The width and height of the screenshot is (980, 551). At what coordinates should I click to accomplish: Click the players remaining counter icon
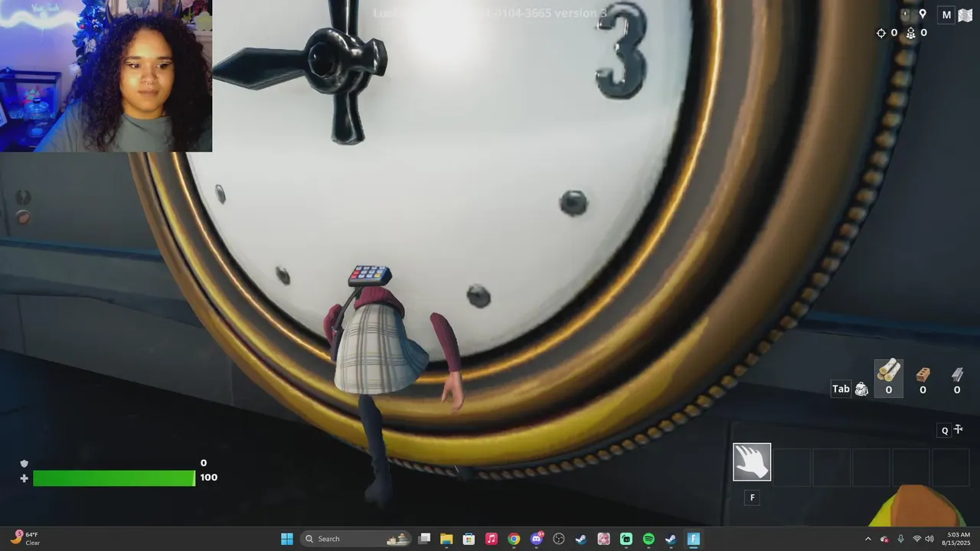910,33
